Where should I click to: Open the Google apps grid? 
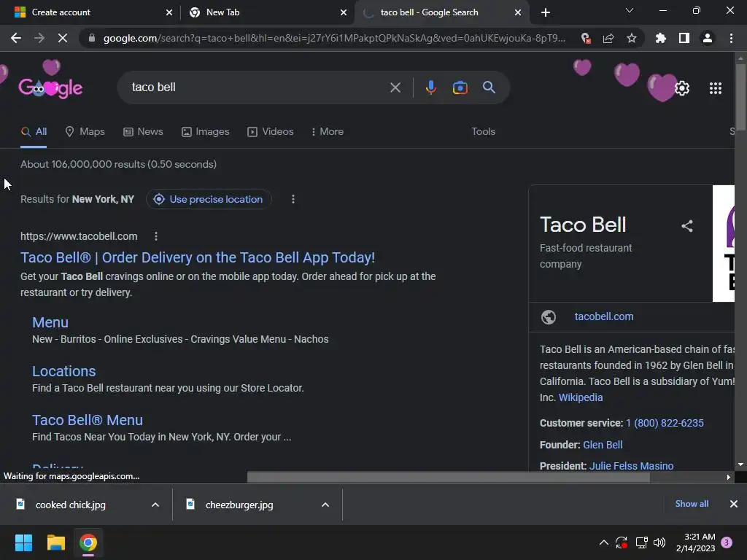(x=715, y=88)
